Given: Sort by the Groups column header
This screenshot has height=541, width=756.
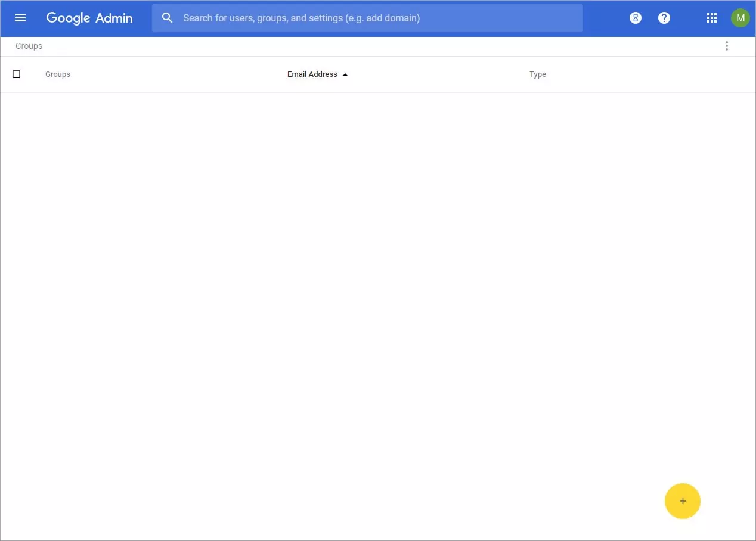Looking at the screenshot, I should [x=58, y=74].
